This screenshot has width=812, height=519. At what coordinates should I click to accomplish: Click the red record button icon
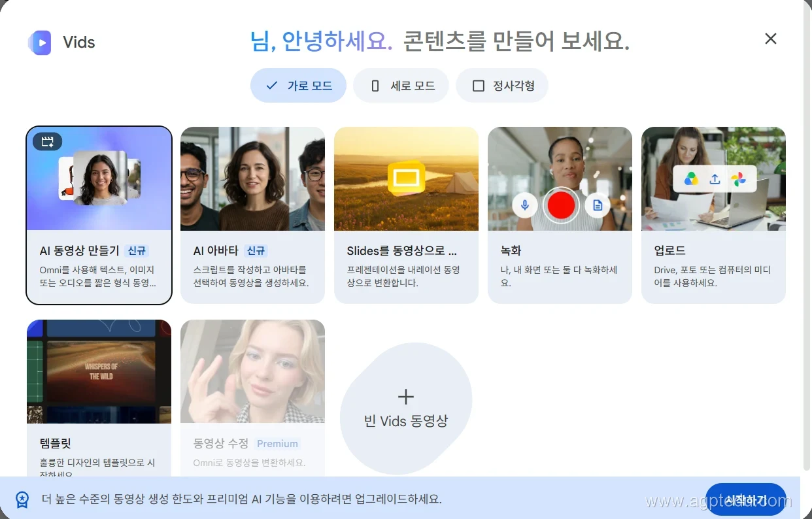pyautogui.click(x=560, y=205)
